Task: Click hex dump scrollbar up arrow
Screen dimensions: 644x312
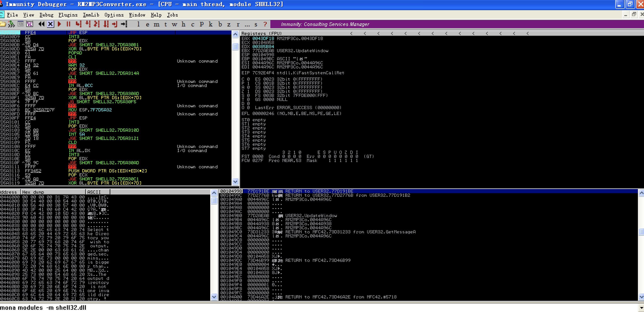Action: pos(214,193)
